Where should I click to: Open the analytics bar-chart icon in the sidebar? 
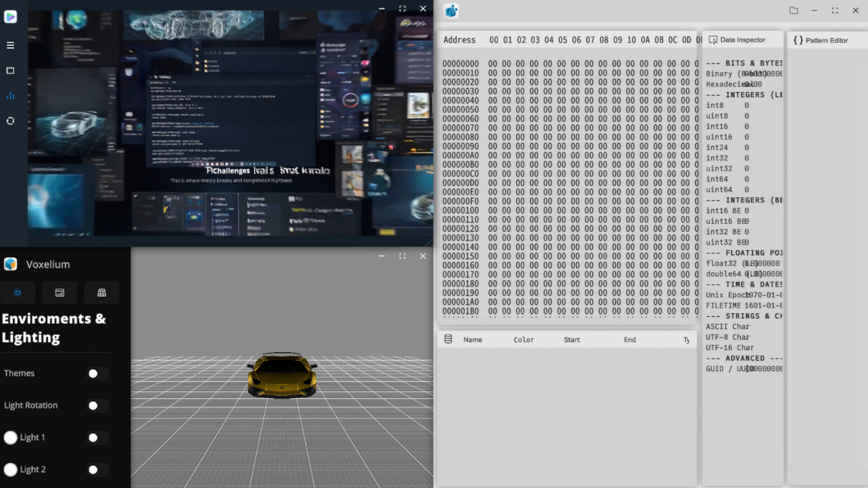coord(10,96)
